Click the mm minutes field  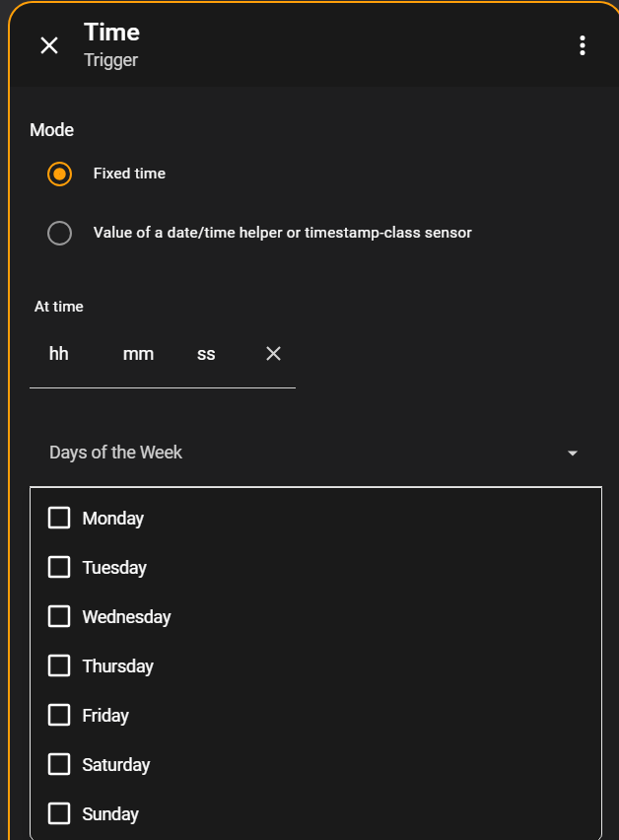[138, 354]
